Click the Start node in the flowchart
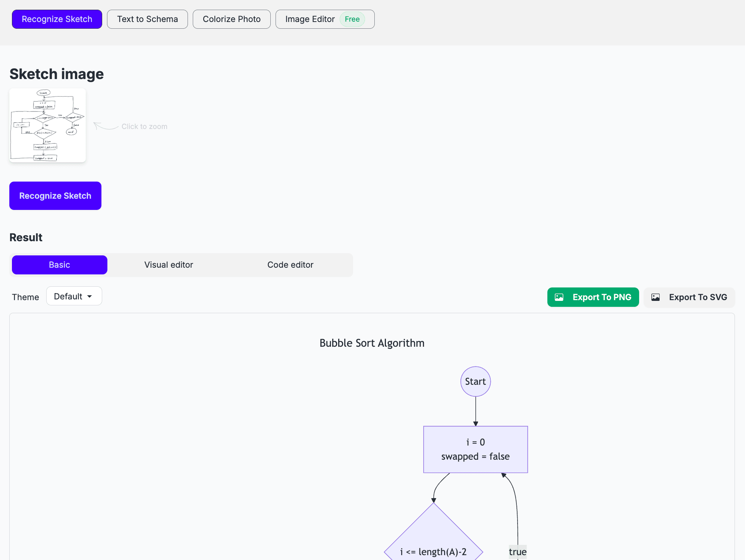The width and height of the screenshot is (745, 560). (x=475, y=381)
